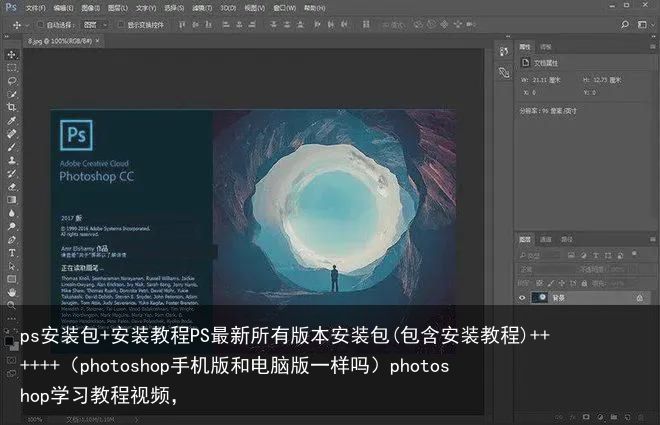The height and width of the screenshot is (425, 660).
Task: Click the auto-align layers icon
Action: 366,25
